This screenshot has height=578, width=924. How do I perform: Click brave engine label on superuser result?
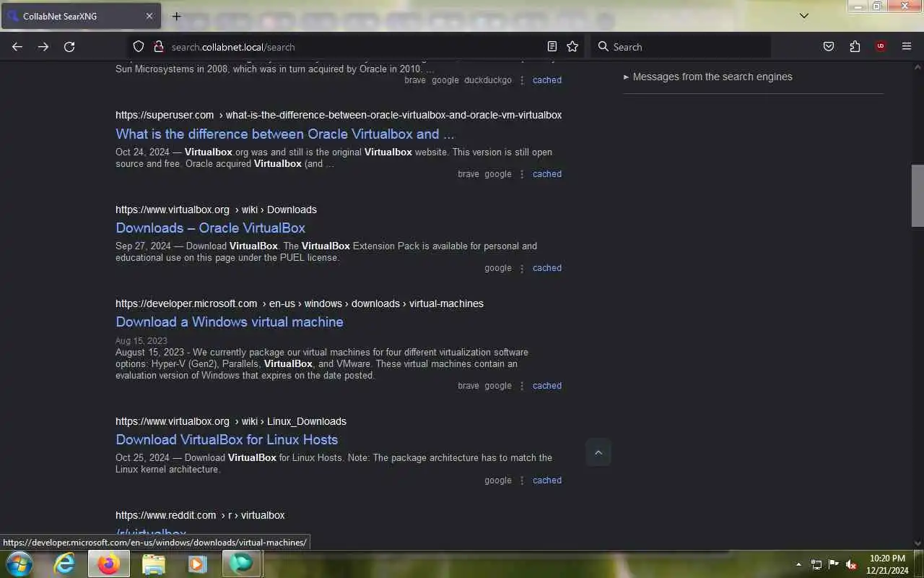[x=468, y=174]
